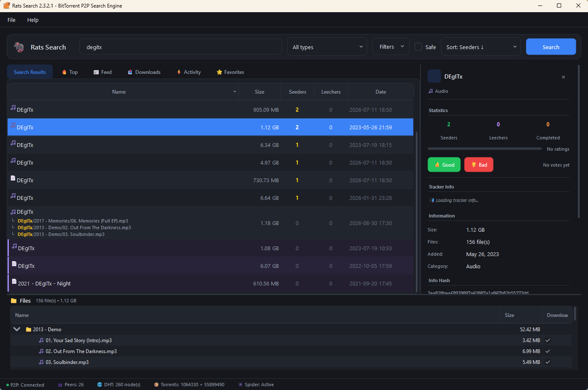Vote Good on this torrent

[x=444, y=165]
